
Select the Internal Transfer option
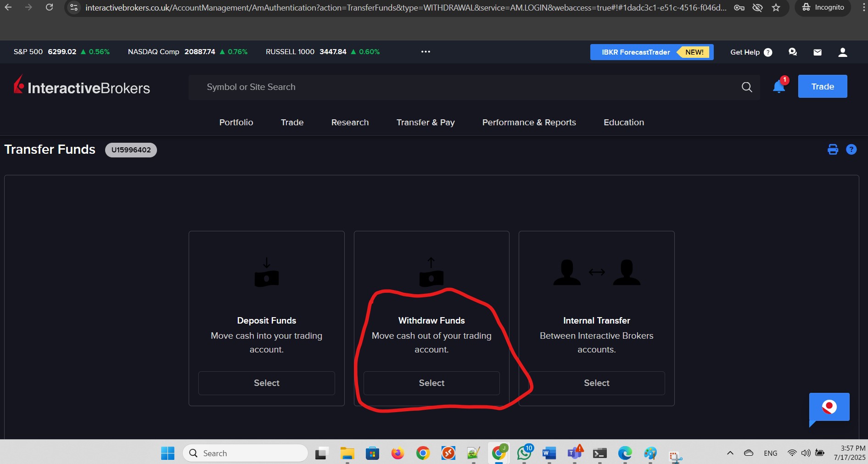pyautogui.click(x=597, y=383)
